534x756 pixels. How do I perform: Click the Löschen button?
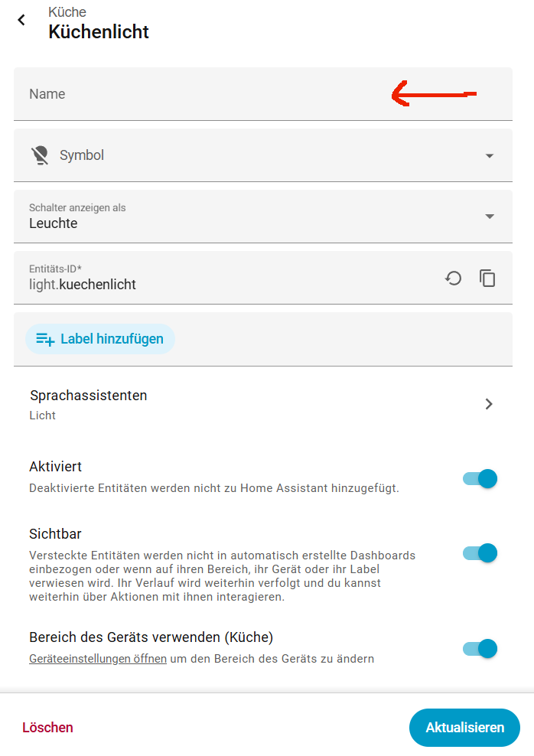(47, 728)
